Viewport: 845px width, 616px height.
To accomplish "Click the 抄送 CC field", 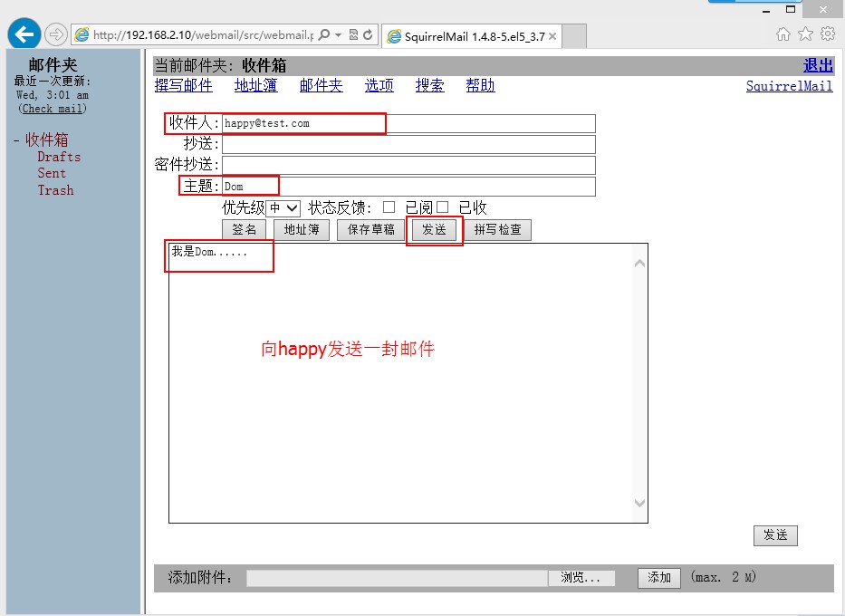I will 409,144.
